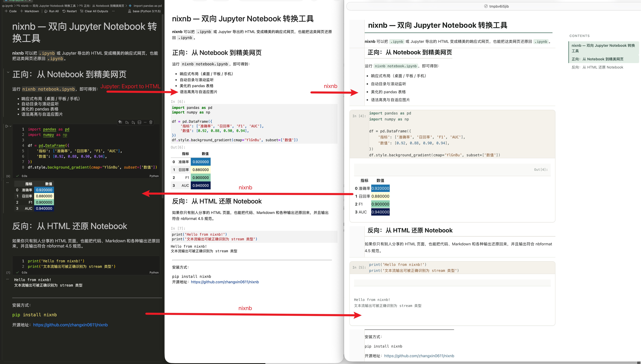Screen dimensions: 641x364
Task: Open the cell toolbar's more actions ellipsis
Action: point(145,122)
